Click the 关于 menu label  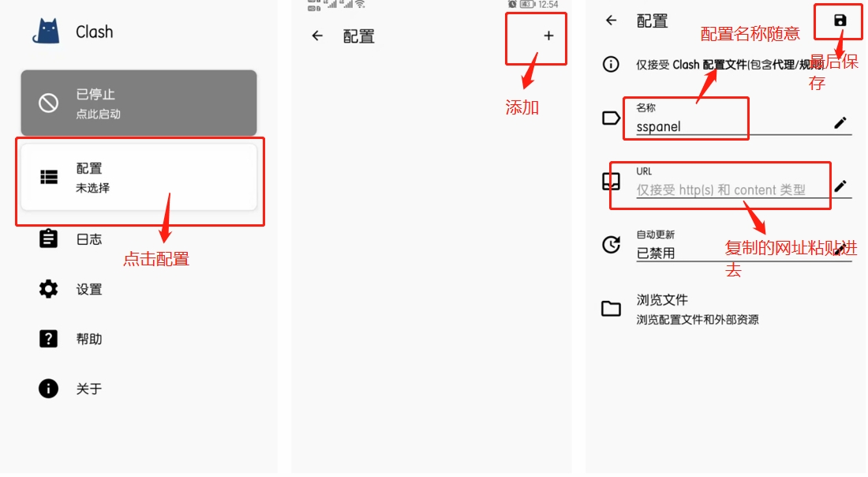click(x=89, y=389)
